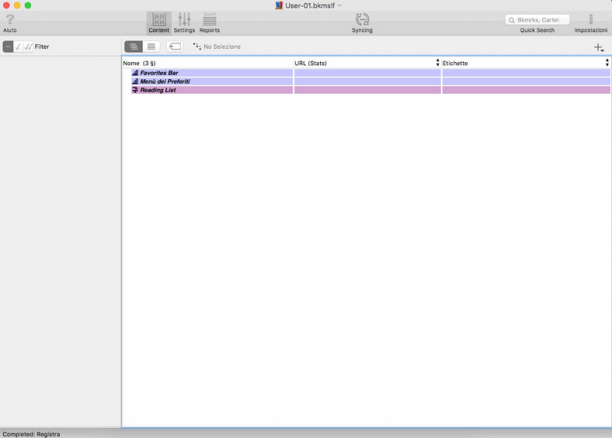This screenshot has width=612, height=438.
Task: Minimize the window with the yellow button
Action: tap(17, 5)
